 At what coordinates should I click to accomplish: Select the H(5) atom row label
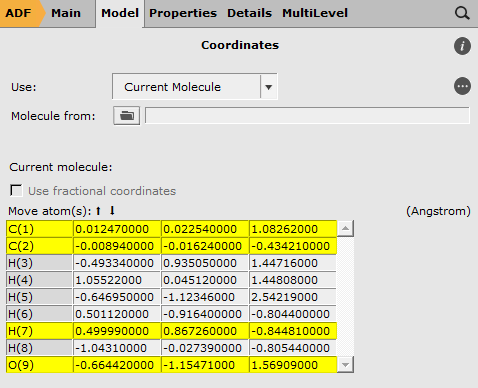39,297
